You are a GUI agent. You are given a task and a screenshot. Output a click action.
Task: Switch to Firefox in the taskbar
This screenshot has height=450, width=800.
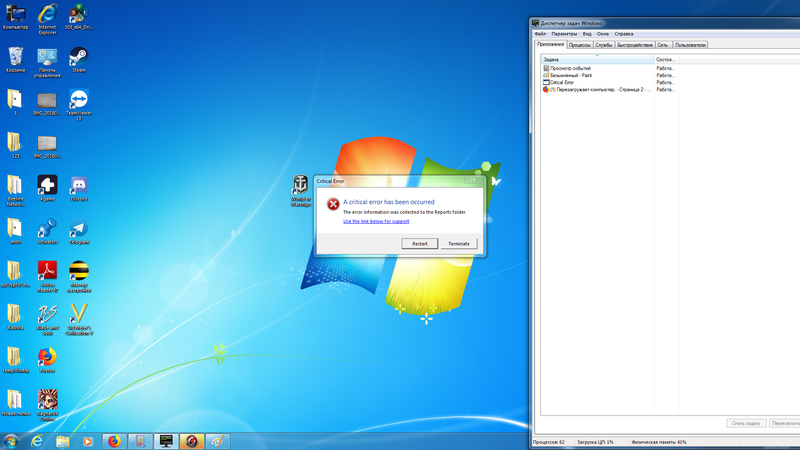click(114, 441)
